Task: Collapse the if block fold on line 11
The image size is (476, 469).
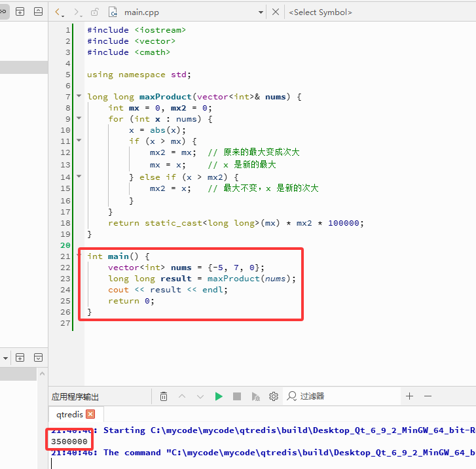Action: [x=79, y=140]
